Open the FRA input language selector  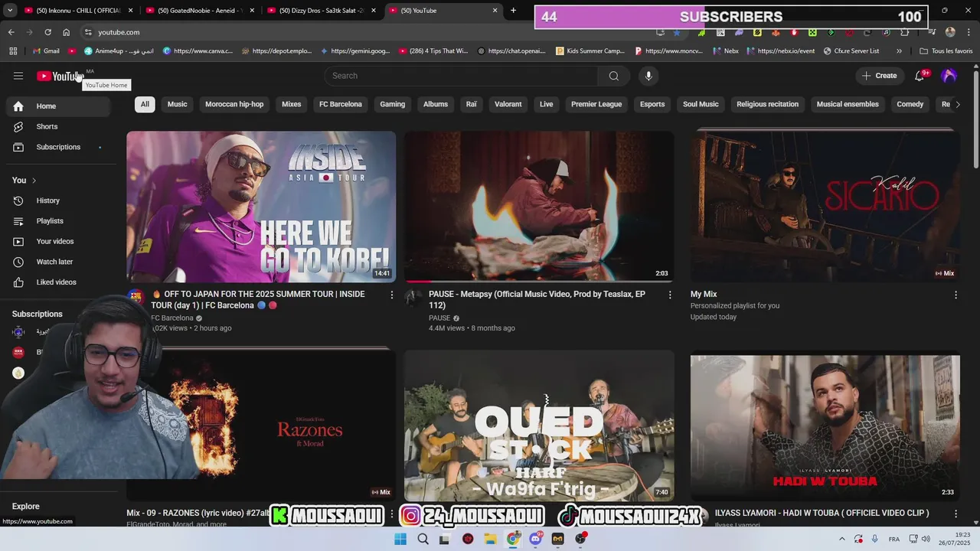[x=894, y=539]
